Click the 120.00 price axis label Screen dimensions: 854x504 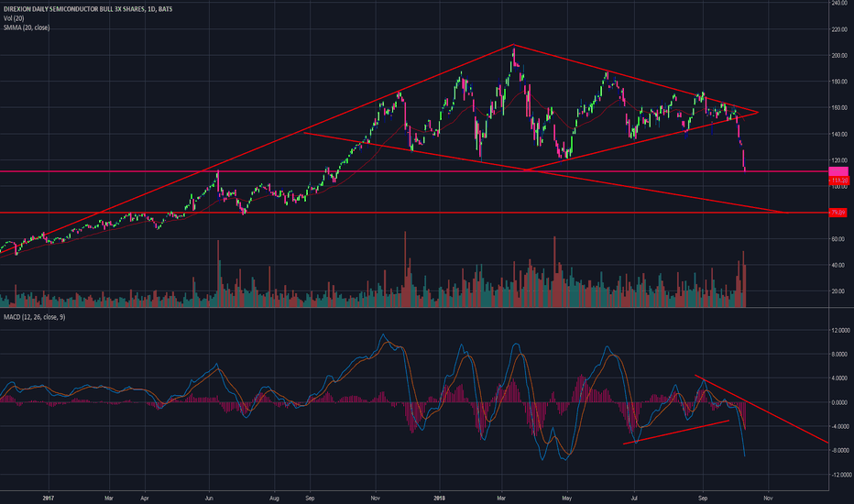839,160
